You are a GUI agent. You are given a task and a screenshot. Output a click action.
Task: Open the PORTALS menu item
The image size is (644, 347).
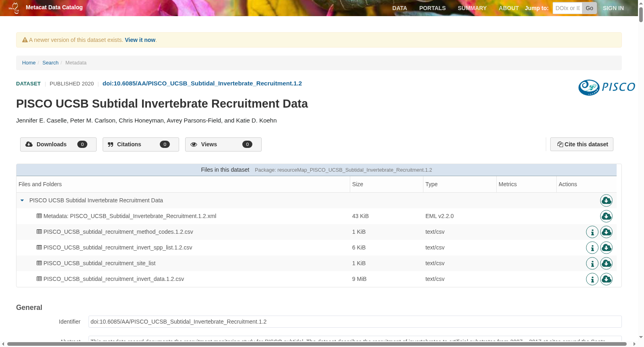[x=432, y=8]
